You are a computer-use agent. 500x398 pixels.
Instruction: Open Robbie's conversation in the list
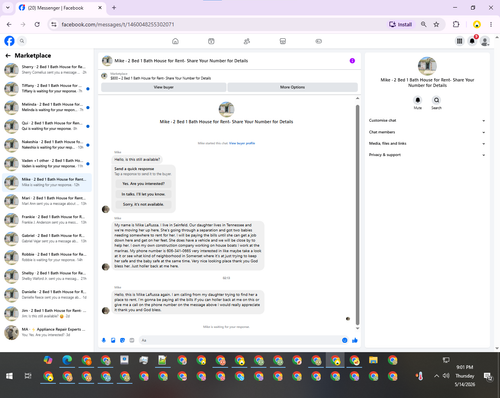[47, 257]
